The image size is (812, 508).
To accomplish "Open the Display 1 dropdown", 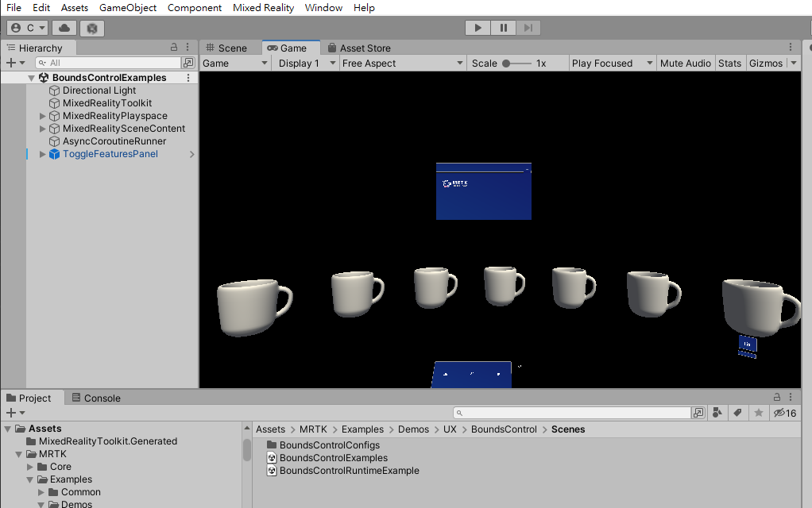I will (307, 63).
